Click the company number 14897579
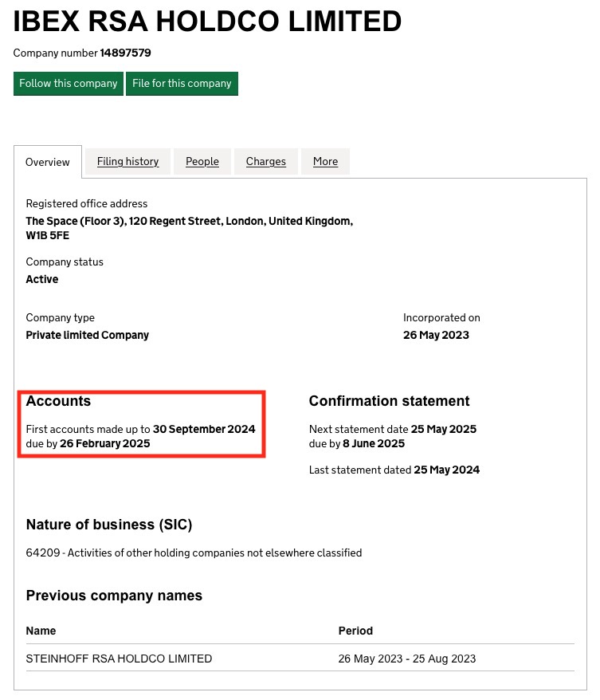This screenshot has height=700, width=600. (x=125, y=53)
